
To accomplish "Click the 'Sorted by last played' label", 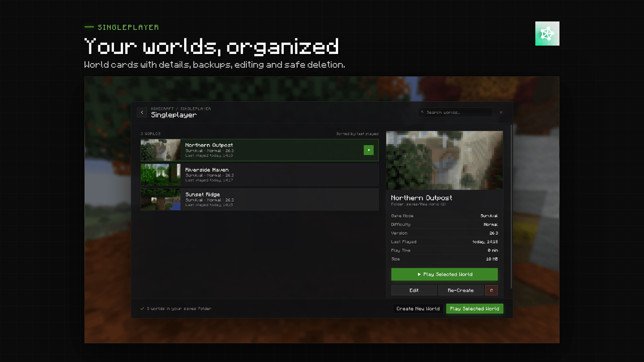I will point(357,134).
